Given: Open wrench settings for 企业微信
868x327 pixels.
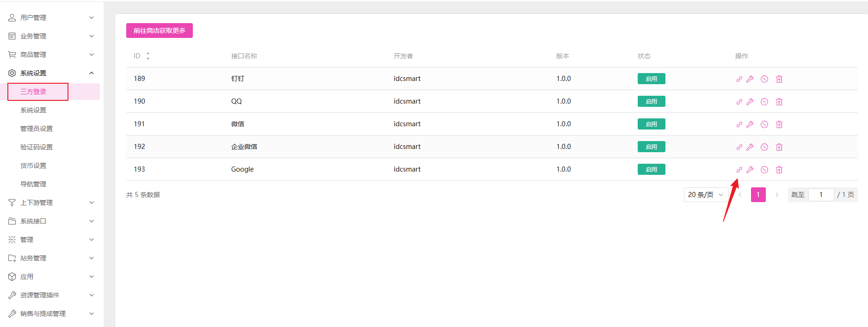Looking at the screenshot, I should (x=750, y=147).
